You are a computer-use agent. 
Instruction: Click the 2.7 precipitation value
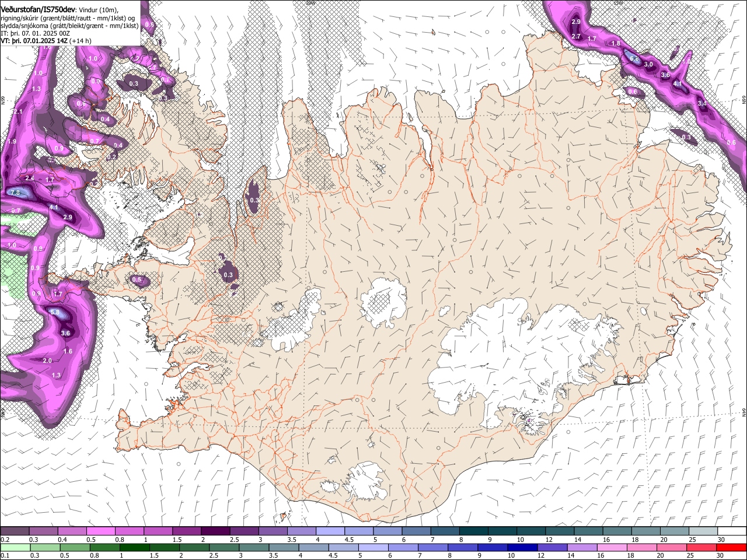tap(576, 36)
